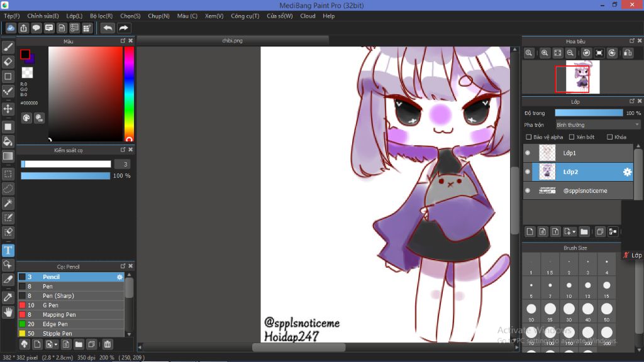Screen dimensions: 644x362
Task: Open the Bộ lọc(R) menu
Action: pos(101,16)
